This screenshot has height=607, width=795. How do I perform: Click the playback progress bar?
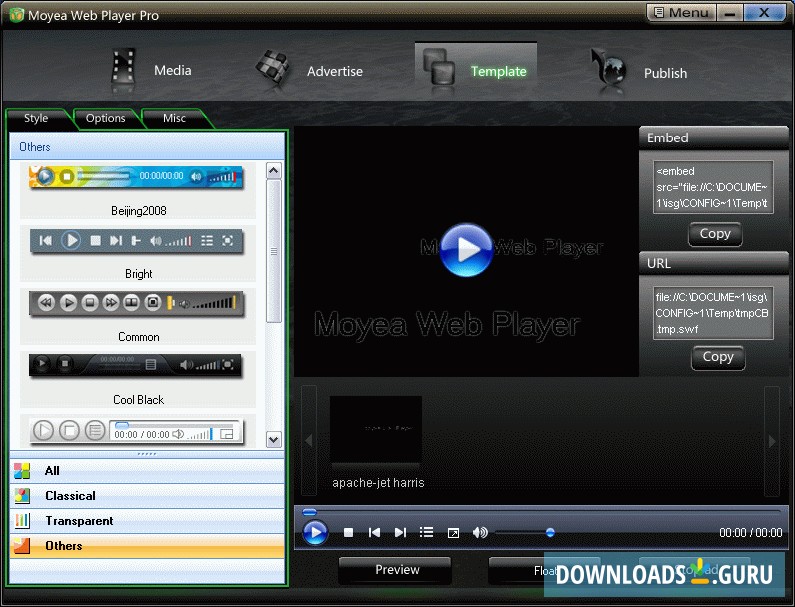tap(540, 512)
